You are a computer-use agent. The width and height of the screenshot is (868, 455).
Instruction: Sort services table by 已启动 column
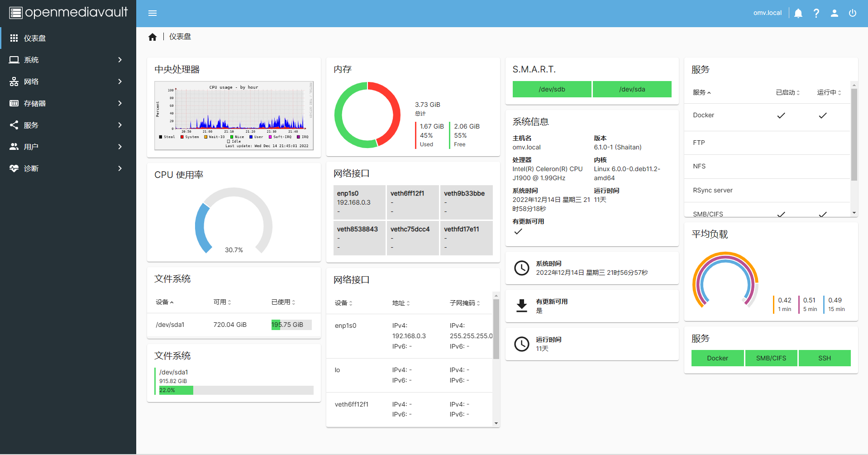tap(787, 92)
